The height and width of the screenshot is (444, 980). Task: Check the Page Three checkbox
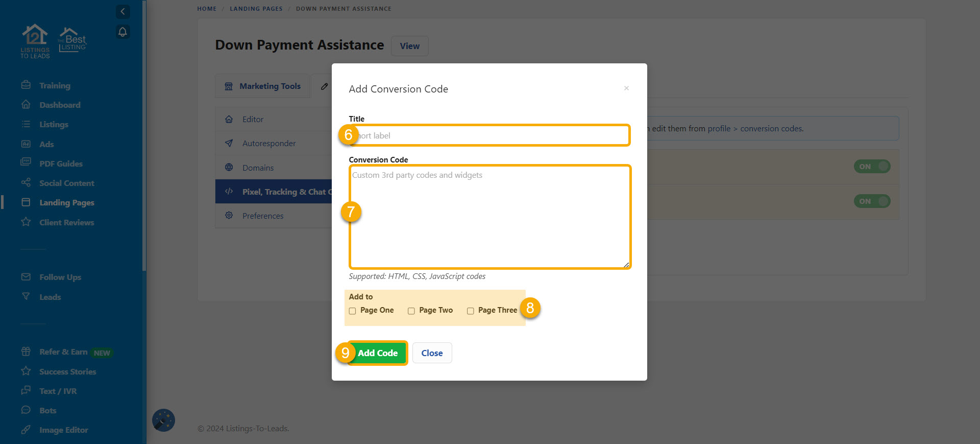[471, 311]
